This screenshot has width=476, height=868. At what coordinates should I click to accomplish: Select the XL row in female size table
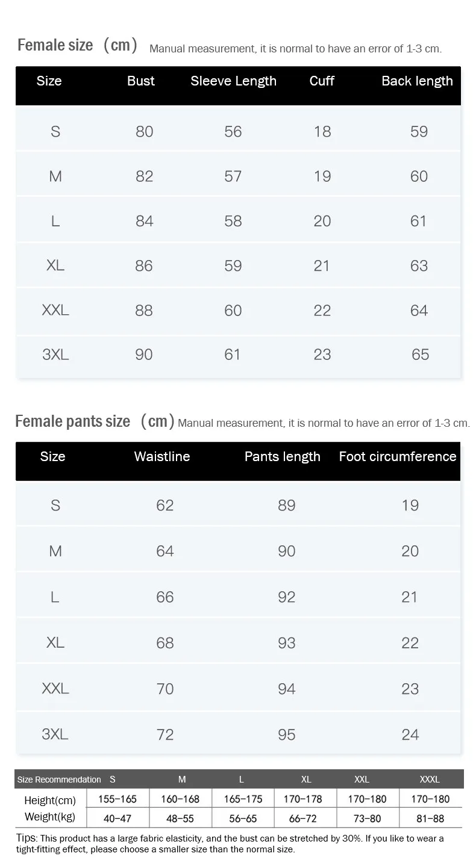[238, 265]
